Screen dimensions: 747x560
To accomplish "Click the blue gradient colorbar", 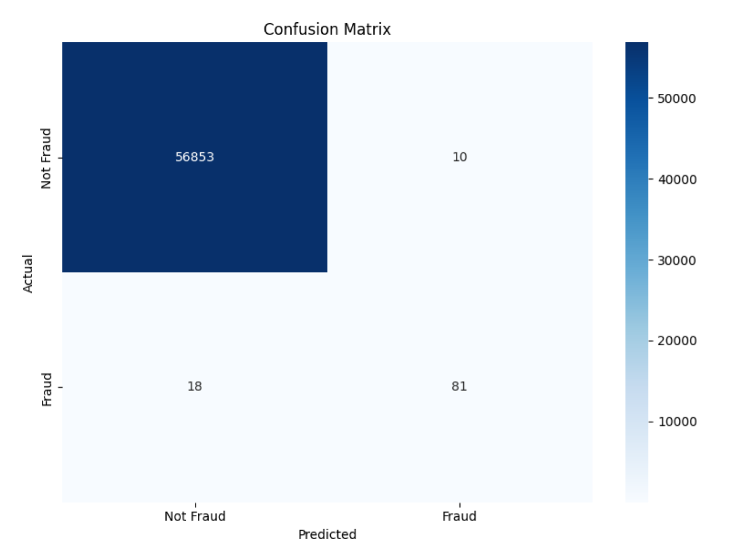I will (637, 272).
